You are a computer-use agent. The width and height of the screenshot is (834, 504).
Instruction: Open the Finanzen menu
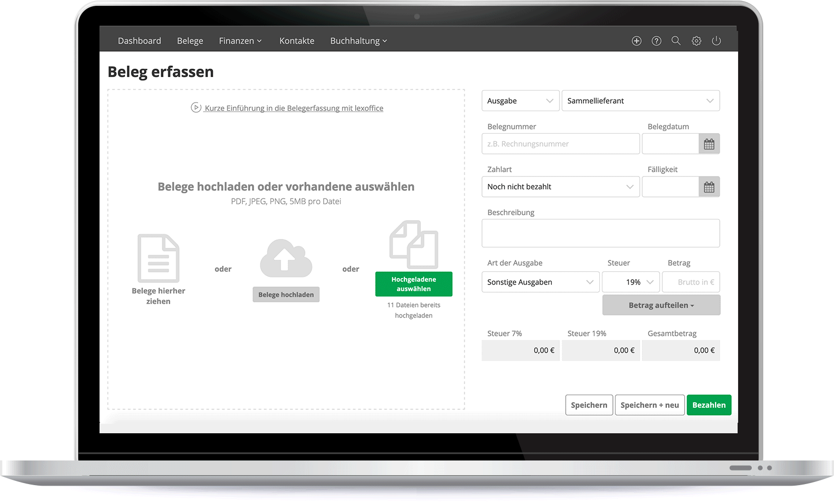pyautogui.click(x=240, y=41)
